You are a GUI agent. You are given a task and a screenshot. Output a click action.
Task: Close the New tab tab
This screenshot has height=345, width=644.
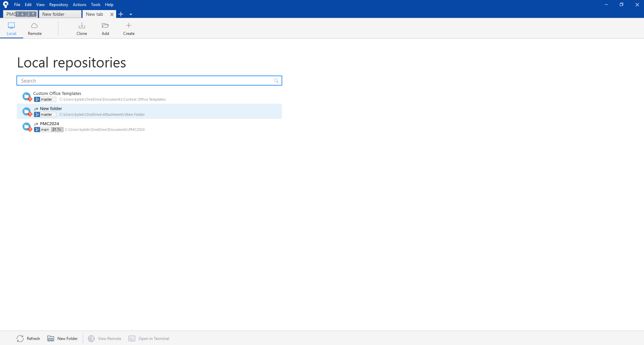[x=112, y=14]
